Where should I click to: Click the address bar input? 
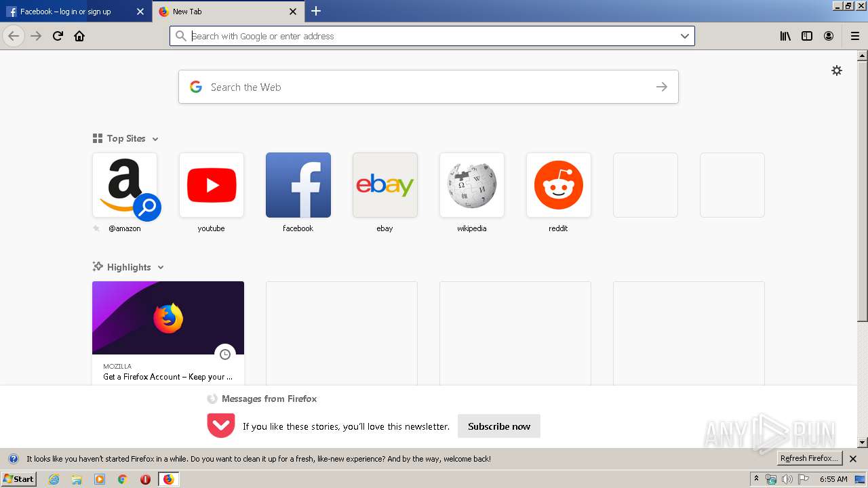(431, 36)
